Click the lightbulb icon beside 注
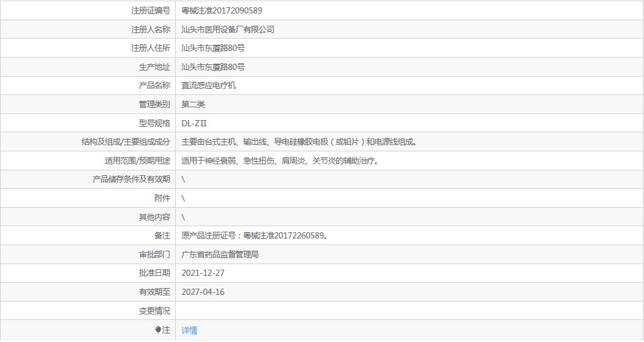 (x=158, y=330)
